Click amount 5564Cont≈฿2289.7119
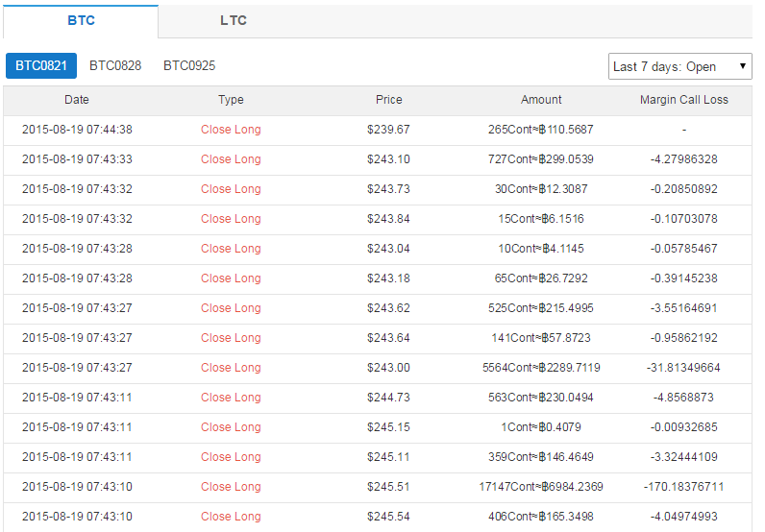Viewport: 765px width, 532px height. click(x=541, y=368)
